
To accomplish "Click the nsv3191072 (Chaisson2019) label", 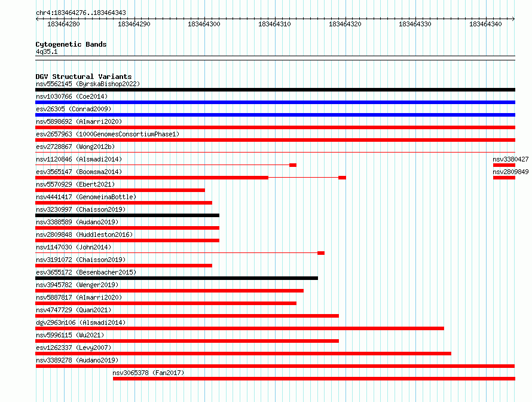I will pyautogui.click(x=81, y=260).
